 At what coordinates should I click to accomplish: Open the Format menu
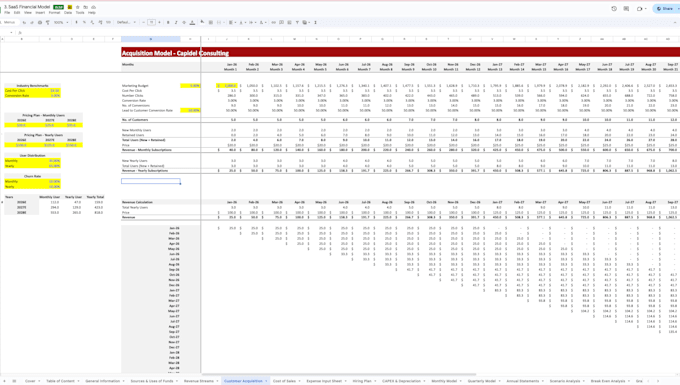54,13
